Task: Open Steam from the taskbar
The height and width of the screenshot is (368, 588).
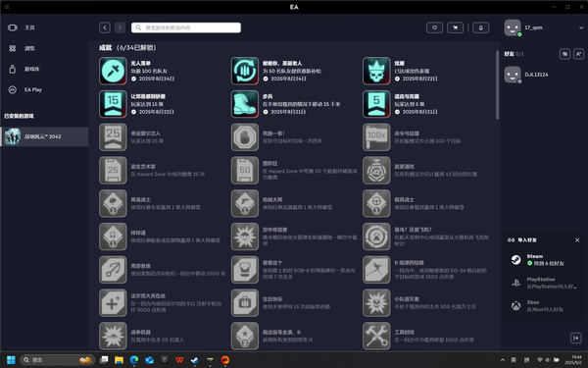Action: coord(195,360)
